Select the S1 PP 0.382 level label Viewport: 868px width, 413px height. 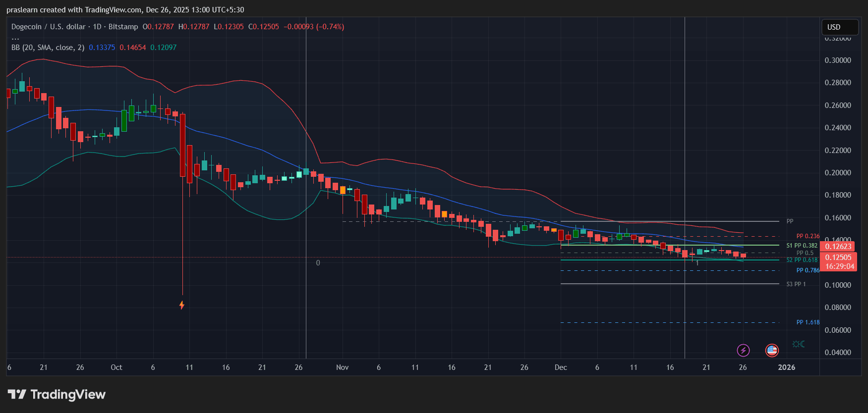point(802,246)
